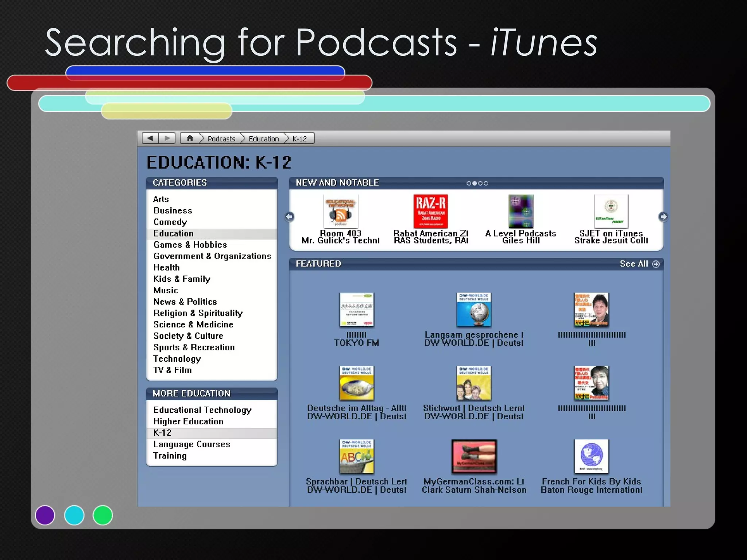Open the Langsam gesprochene podcast artwork
The image size is (747, 560).
(474, 310)
